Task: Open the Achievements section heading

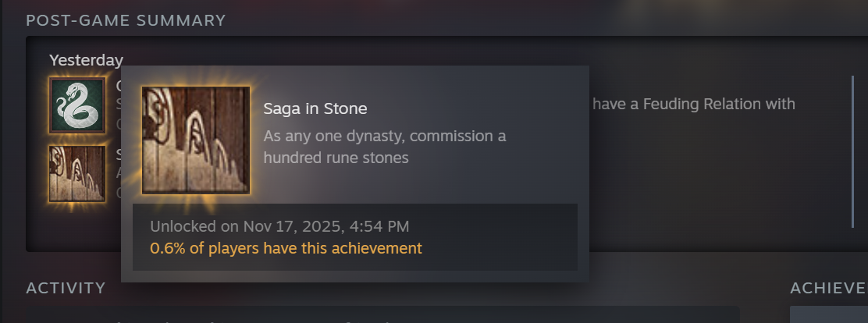Action: (x=828, y=289)
